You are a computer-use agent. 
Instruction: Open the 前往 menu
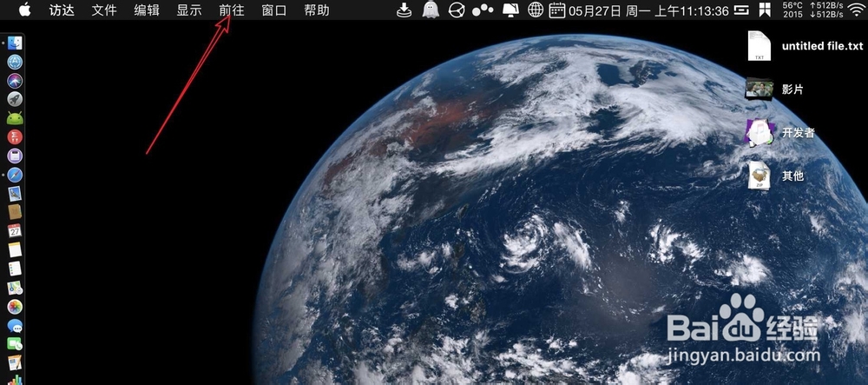[x=232, y=10]
